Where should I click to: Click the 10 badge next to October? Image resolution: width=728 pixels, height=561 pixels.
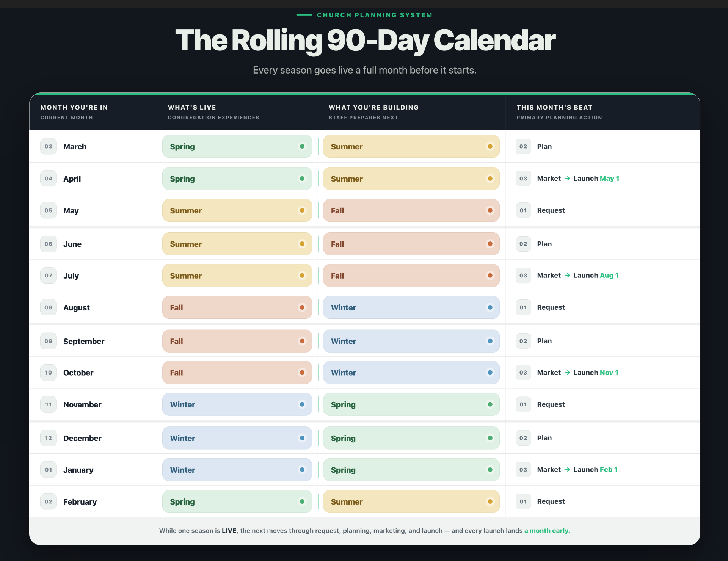(x=49, y=373)
